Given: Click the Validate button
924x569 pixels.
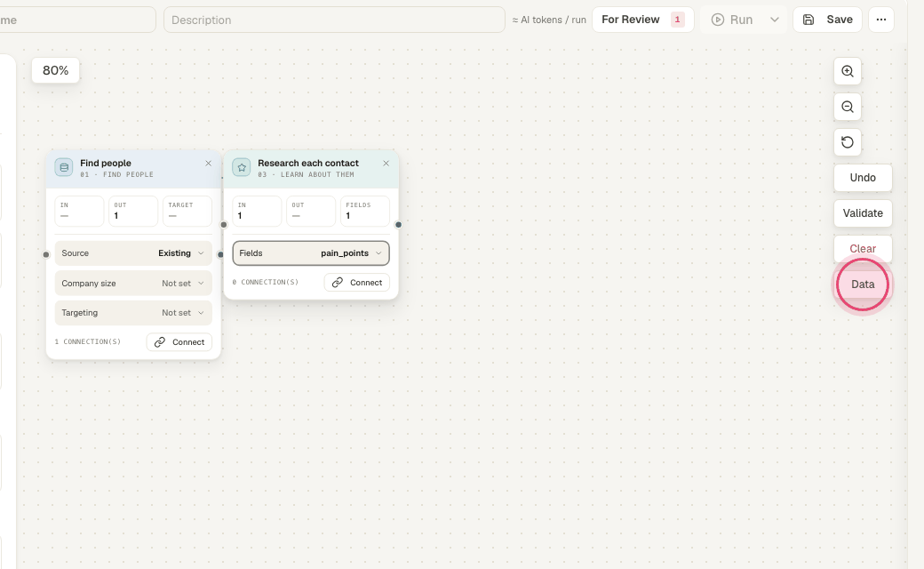Looking at the screenshot, I should coord(863,213).
